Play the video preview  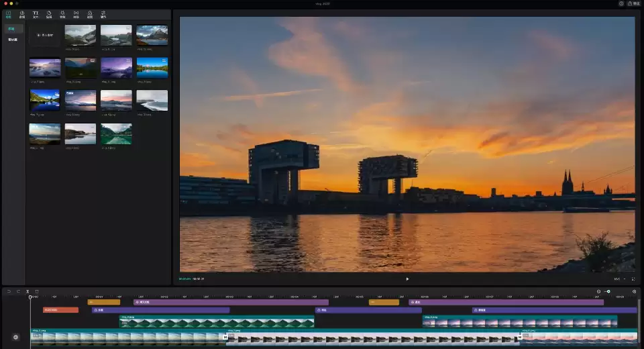407,279
